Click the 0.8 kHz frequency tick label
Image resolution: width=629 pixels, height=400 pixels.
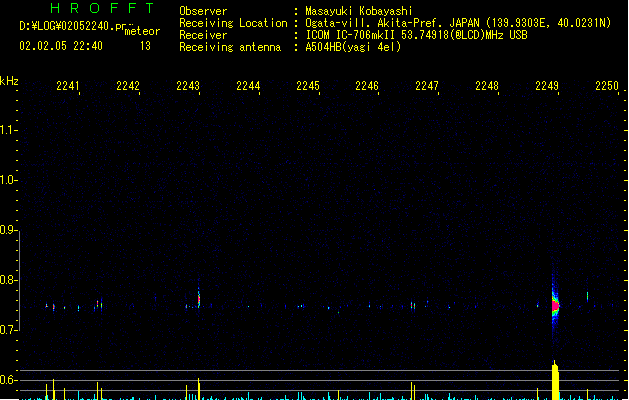[7, 280]
